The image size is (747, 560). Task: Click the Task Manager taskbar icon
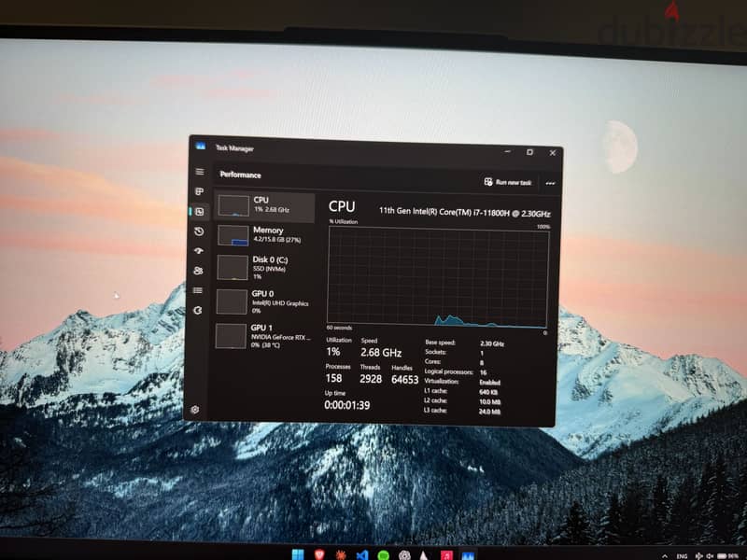[469, 555]
